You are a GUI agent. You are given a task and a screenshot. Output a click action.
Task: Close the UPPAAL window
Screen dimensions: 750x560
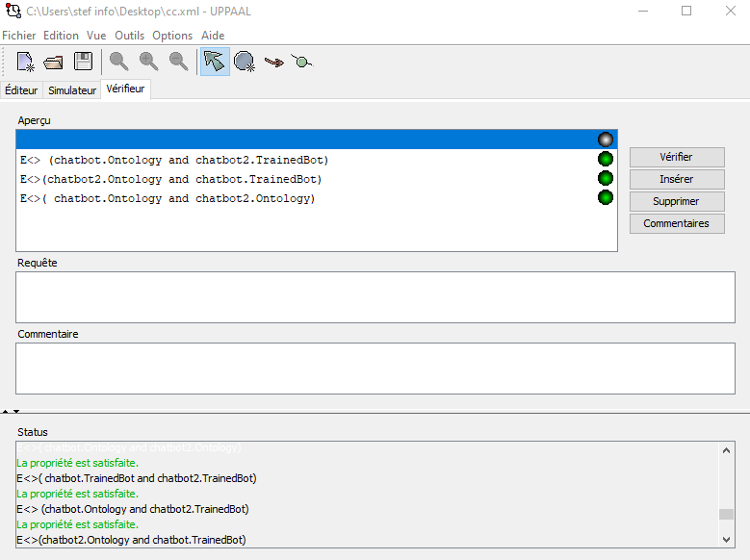coord(730,11)
